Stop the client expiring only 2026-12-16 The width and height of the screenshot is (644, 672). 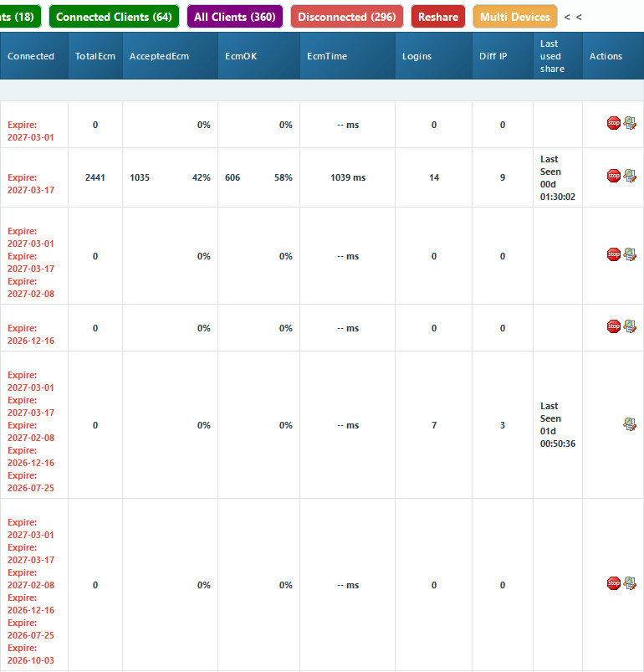pyautogui.click(x=614, y=326)
